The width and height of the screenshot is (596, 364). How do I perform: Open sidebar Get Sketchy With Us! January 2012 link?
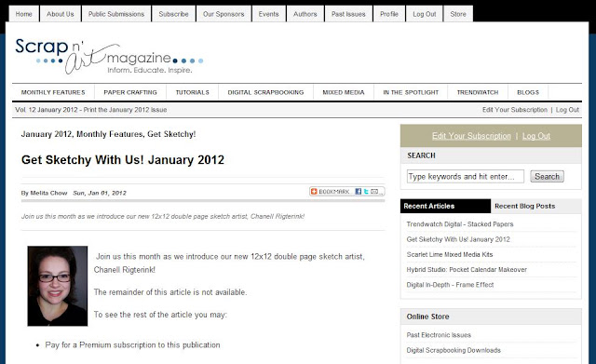[x=458, y=239]
